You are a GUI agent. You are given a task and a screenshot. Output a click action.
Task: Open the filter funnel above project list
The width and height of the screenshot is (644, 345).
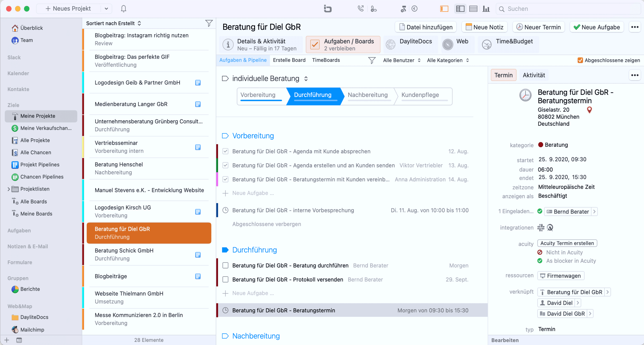pyautogui.click(x=209, y=23)
